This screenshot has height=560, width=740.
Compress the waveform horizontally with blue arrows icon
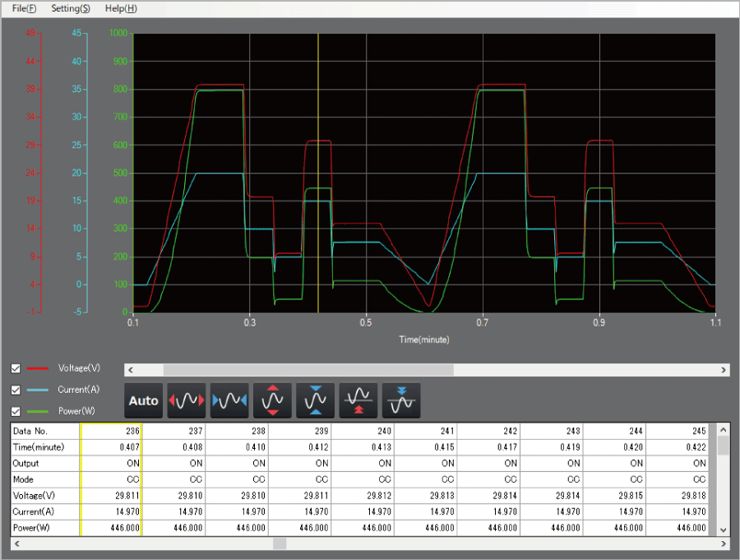point(229,400)
